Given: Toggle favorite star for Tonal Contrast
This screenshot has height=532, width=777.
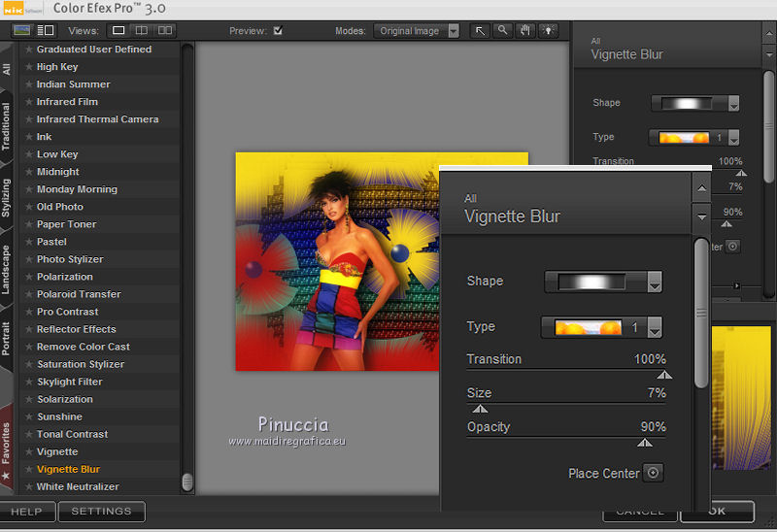Looking at the screenshot, I should [x=29, y=435].
